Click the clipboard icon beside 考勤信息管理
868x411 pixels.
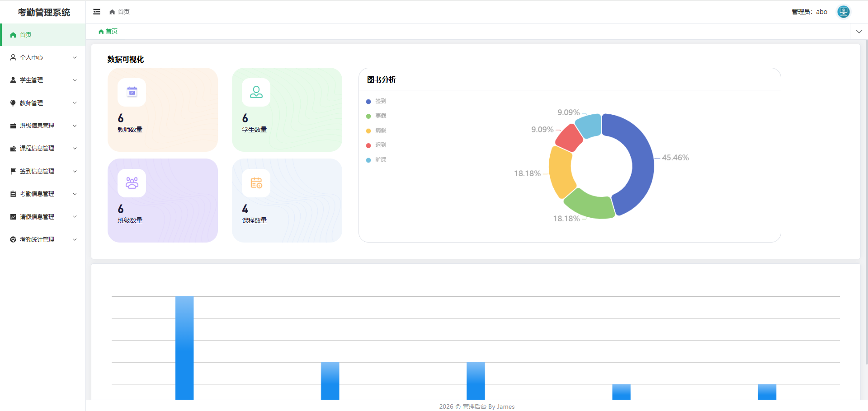click(x=13, y=194)
